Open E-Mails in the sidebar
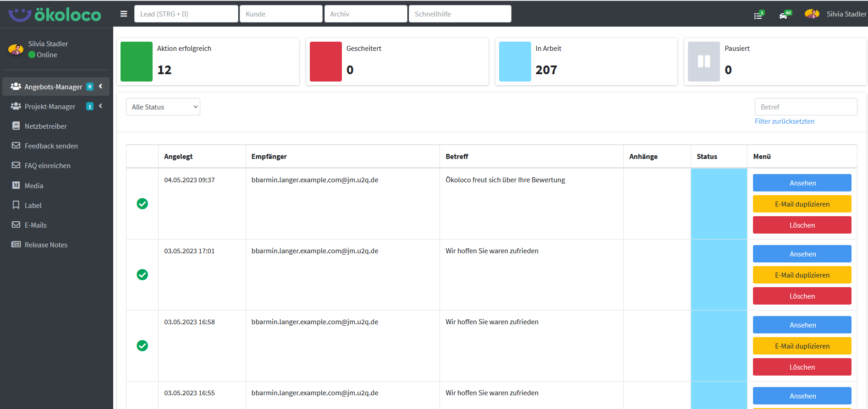This screenshot has width=868, height=409. tap(35, 225)
